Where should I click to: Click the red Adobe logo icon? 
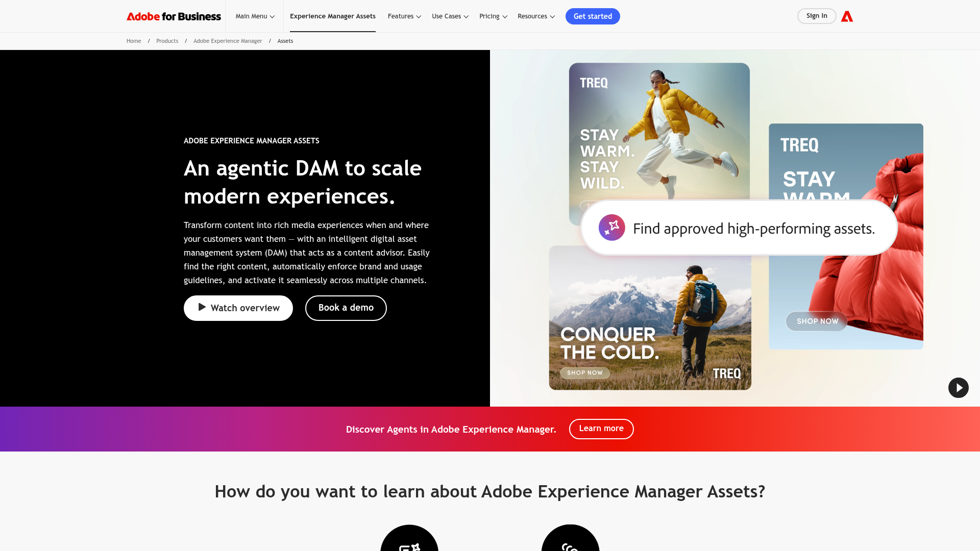pos(847,16)
